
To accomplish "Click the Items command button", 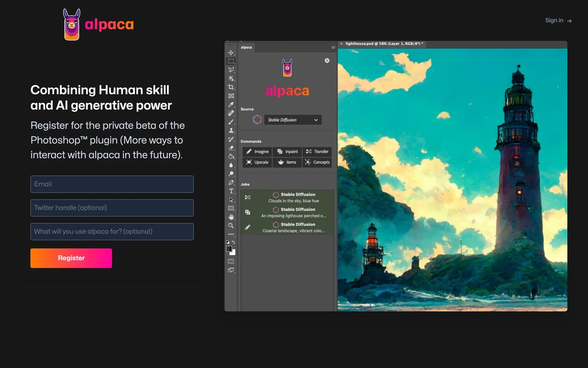I will (287, 162).
